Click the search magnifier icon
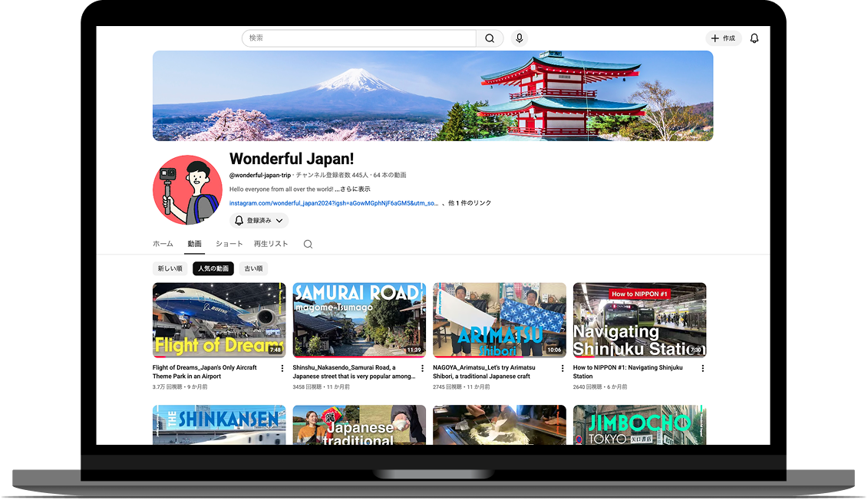Viewport: 868px width, 500px height. 489,38
